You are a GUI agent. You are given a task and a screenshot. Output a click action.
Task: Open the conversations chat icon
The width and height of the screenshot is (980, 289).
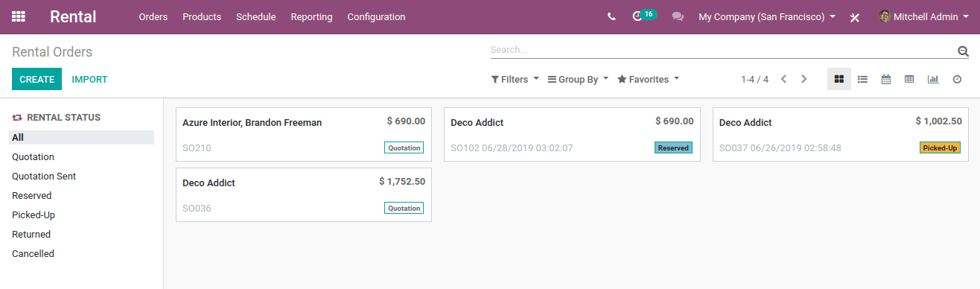coord(678,16)
